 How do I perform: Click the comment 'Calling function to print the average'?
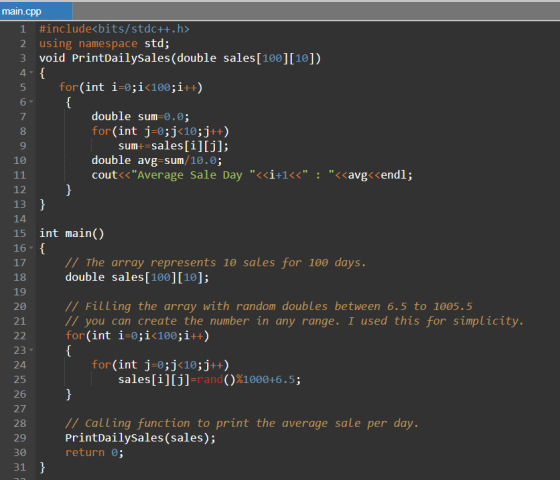(242, 424)
